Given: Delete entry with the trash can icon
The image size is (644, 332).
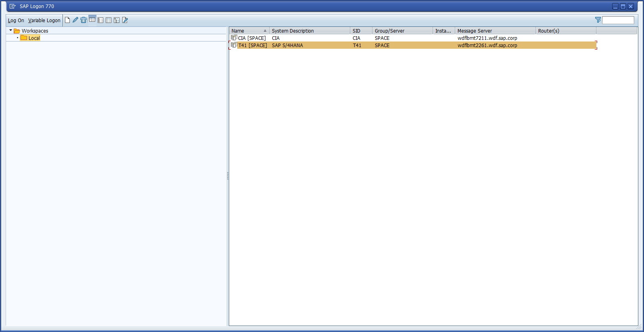Looking at the screenshot, I should coord(84,20).
